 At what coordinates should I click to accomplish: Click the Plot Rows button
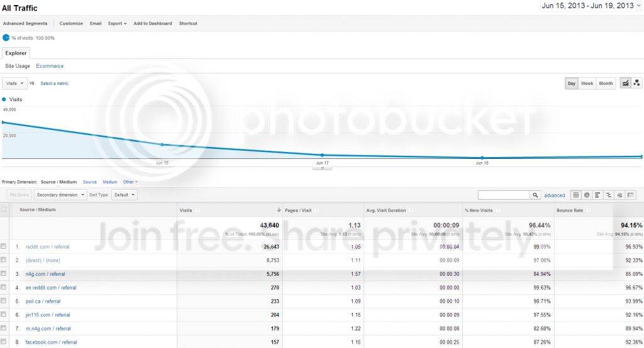(x=19, y=195)
